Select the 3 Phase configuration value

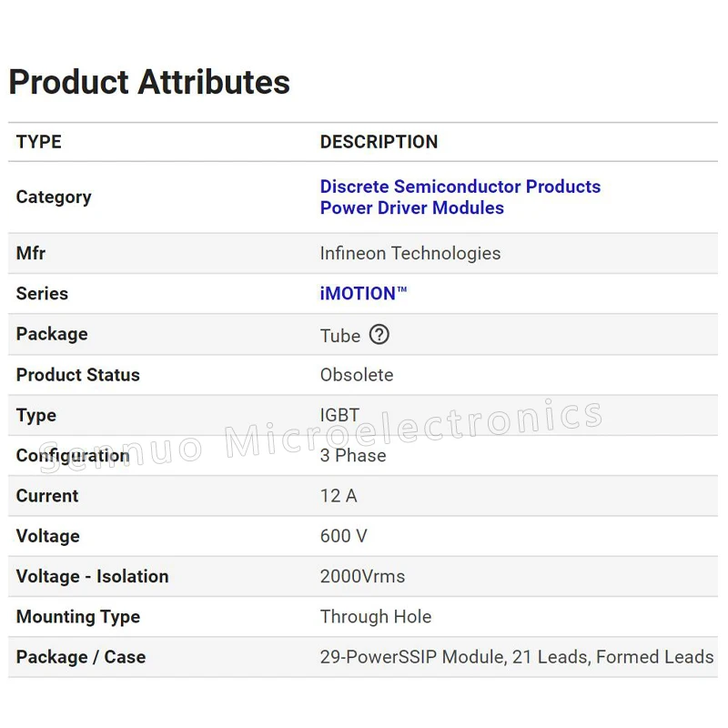353,455
